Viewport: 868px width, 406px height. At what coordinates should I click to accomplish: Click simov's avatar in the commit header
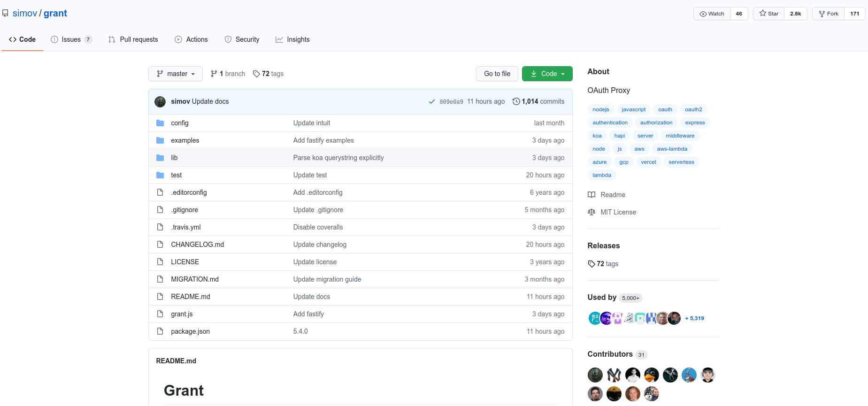click(x=160, y=101)
